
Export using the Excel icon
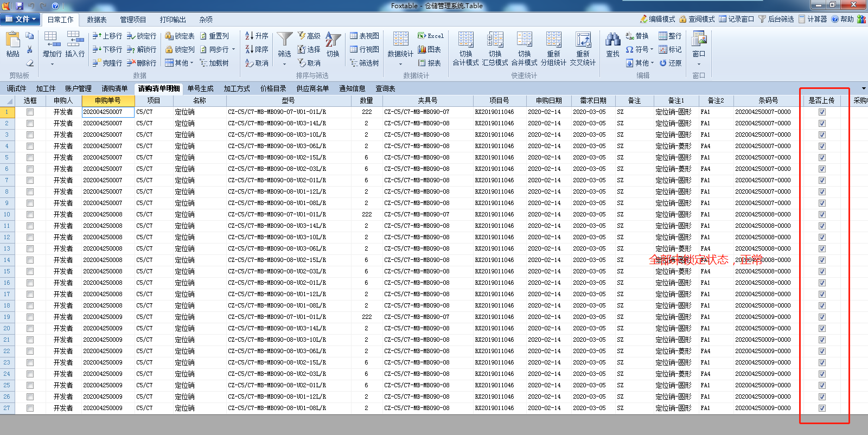tap(422, 36)
